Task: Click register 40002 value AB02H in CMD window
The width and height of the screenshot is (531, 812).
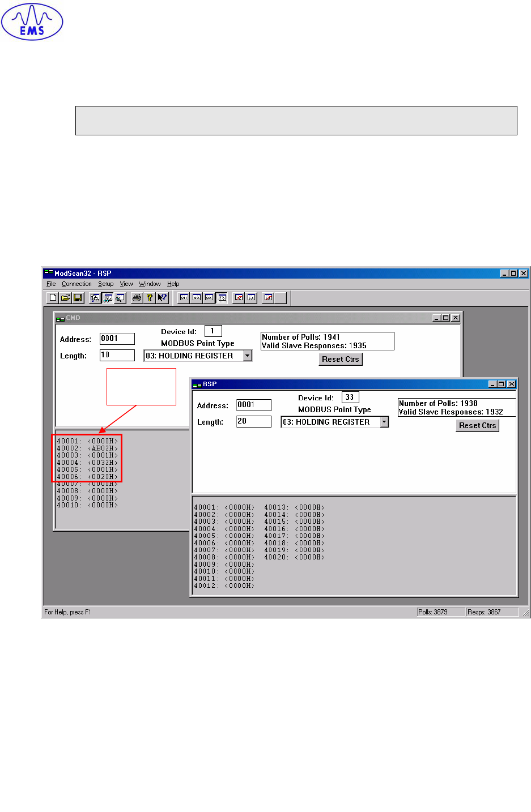Action: click(103, 448)
